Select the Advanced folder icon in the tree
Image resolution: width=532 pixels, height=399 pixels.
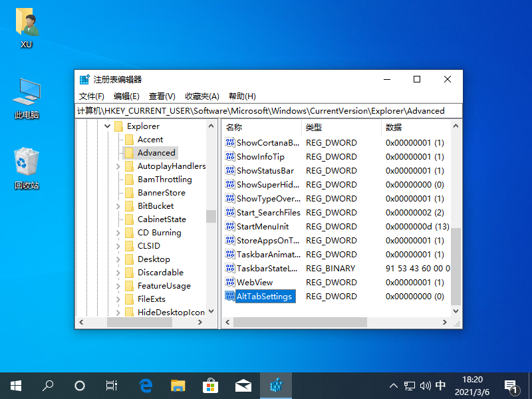[x=132, y=152]
